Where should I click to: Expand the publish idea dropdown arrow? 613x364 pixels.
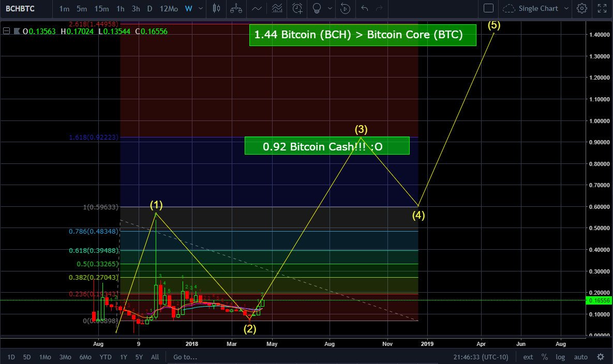[330, 8]
